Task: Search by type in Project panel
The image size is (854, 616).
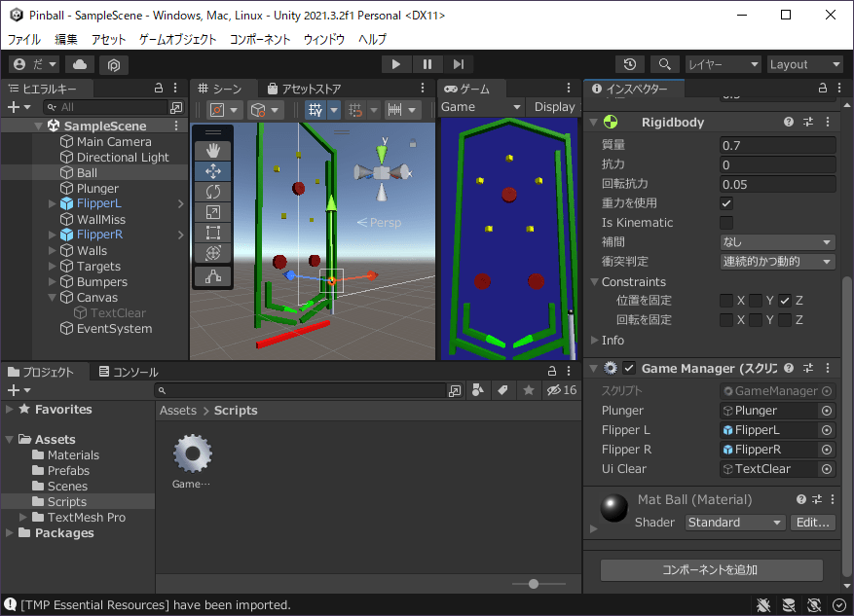Action: [x=478, y=390]
